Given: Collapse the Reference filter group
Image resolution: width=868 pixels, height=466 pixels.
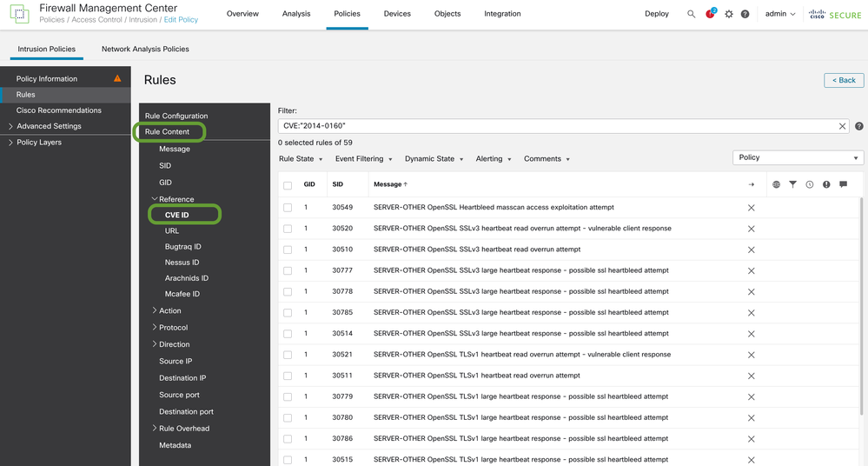Looking at the screenshot, I should tap(155, 199).
